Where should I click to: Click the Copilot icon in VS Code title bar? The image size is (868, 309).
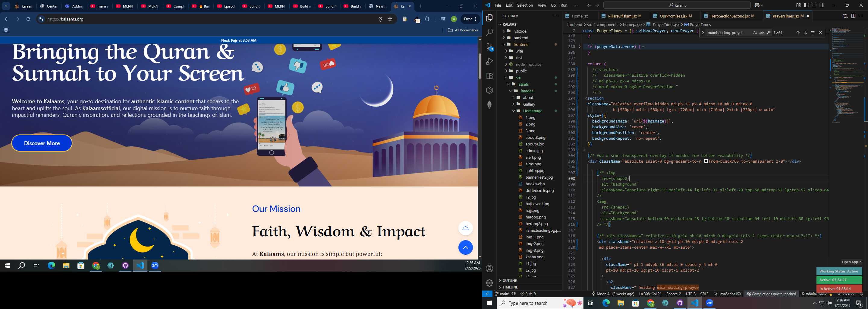(758, 5)
